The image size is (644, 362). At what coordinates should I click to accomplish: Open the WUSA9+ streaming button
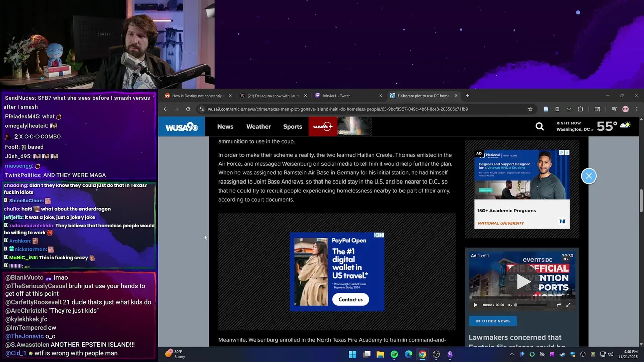(323, 127)
